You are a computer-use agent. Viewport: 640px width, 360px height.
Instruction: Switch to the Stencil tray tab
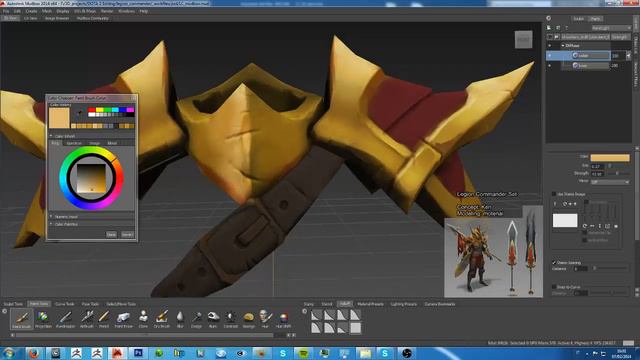327,304
